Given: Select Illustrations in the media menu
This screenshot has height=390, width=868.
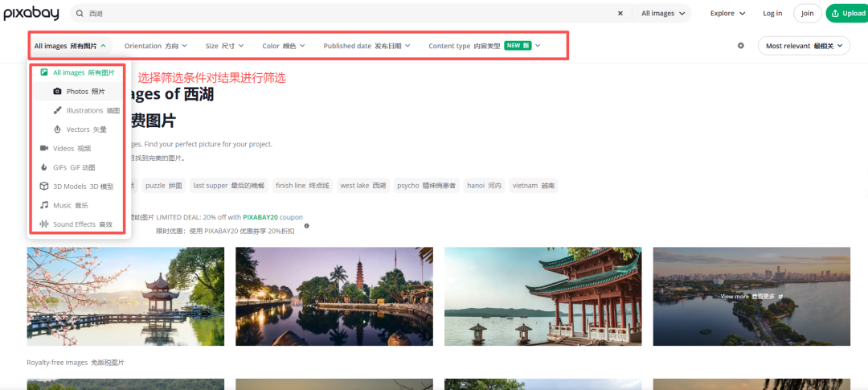Looking at the screenshot, I should tap(78, 110).
